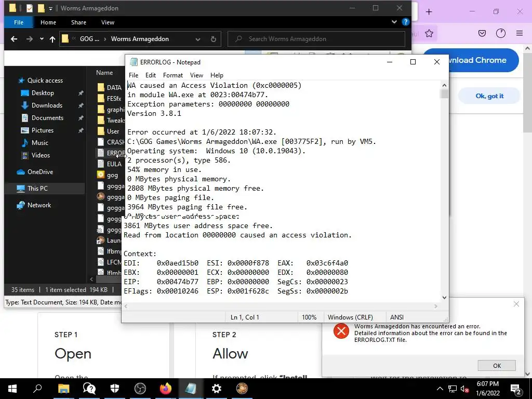
Task: Select the EULA file
Action: [x=110, y=164]
